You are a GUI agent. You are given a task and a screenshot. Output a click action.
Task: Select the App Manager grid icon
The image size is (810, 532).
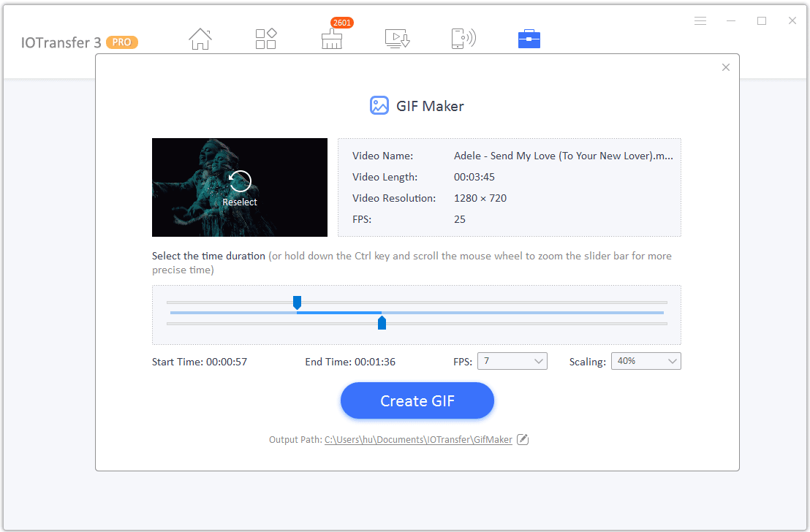point(266,39)
